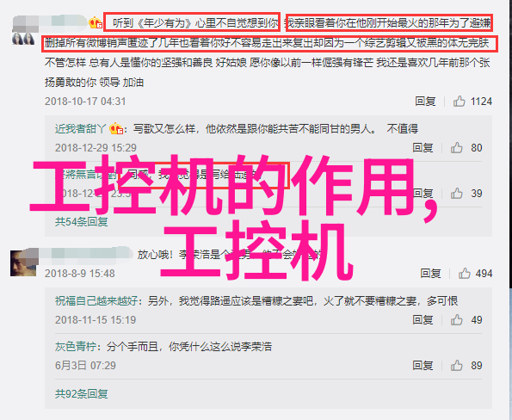The image size is (512, 420).
Task: Reply to the 2018-10-17 04:31 comment
Action: point(425,102)
